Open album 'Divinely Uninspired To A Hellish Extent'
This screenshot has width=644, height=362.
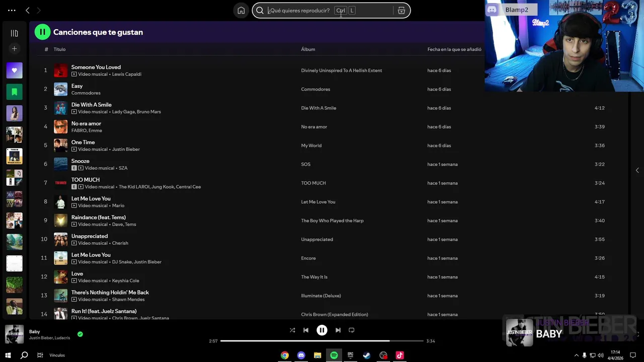341,70
